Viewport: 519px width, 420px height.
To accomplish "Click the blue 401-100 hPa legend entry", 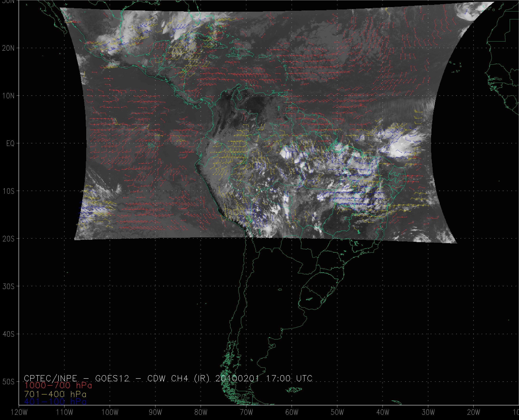I will [55, 402].
